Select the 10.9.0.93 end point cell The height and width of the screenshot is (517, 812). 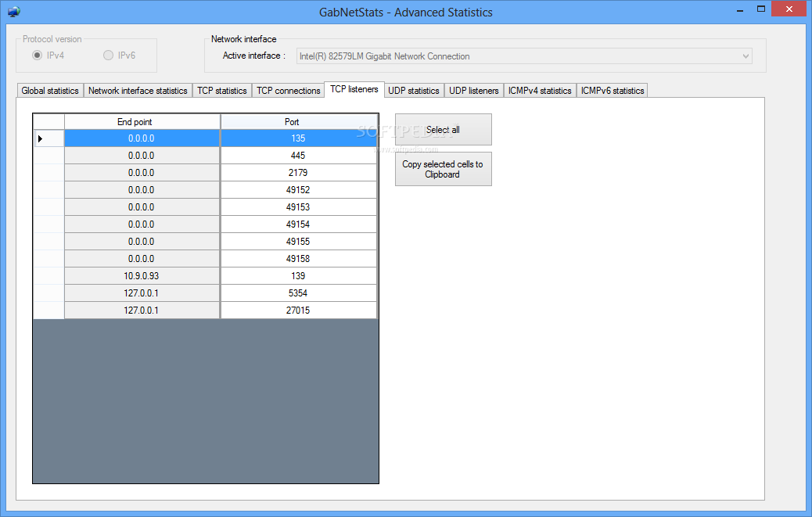point(142,276)
